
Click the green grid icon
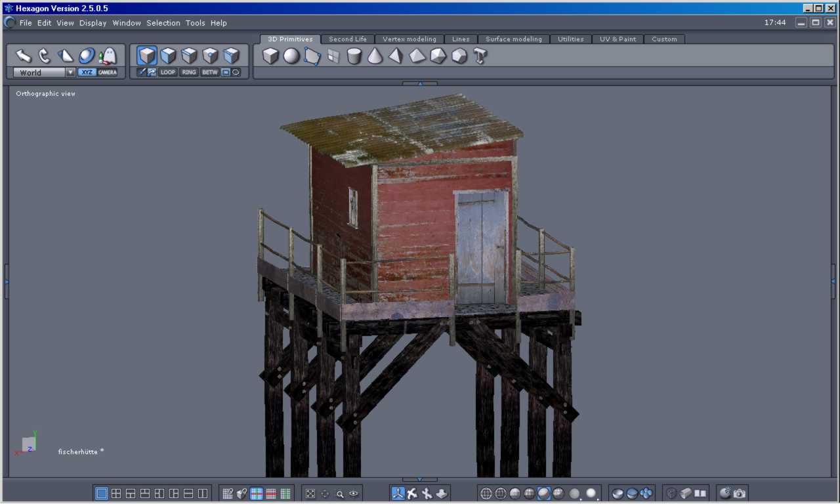click(x=285, y=493)
